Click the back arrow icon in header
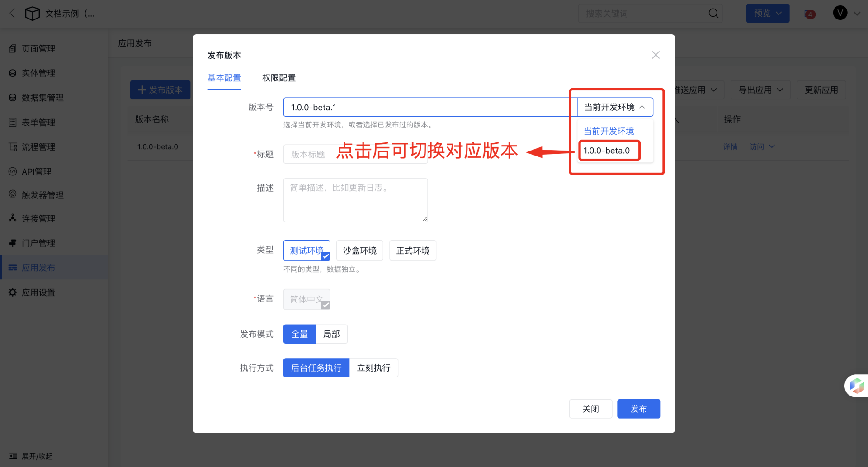Viewport: 868px width, 467px height. [x=12, y=14]
